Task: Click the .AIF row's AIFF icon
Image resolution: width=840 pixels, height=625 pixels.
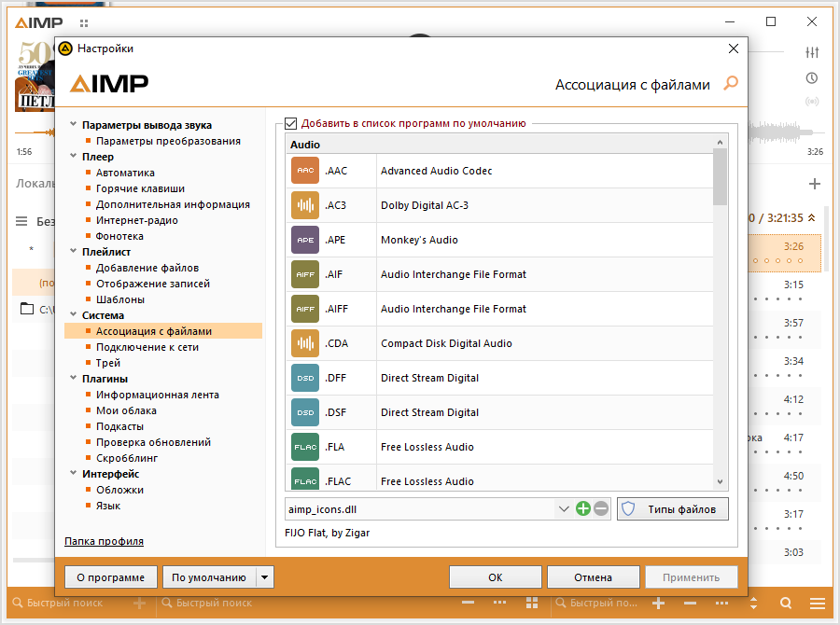Action: point(305,274)
